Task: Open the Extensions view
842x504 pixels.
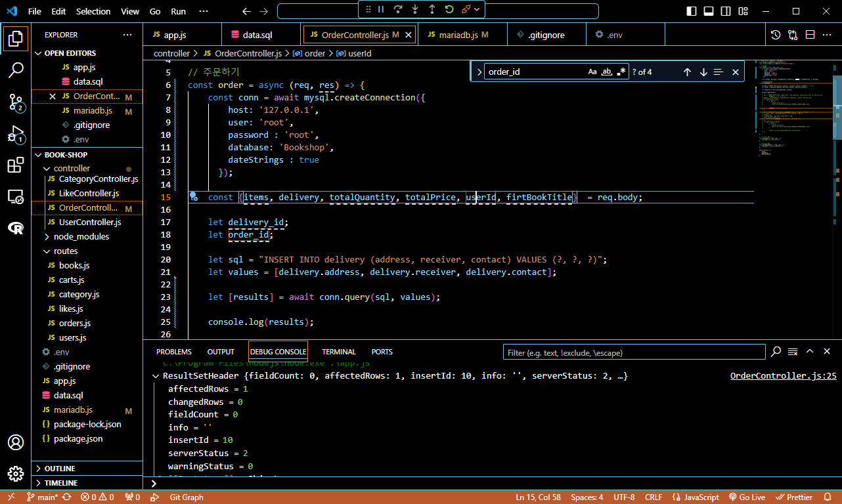Action: [16, 165]
